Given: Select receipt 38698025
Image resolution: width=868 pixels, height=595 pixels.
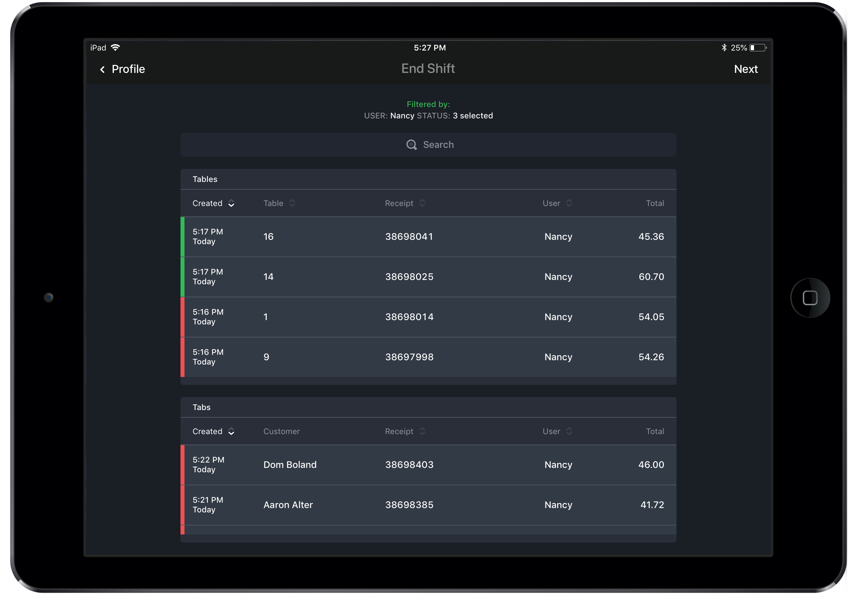Looking at the screenshot, I should [x=409, y=277].
